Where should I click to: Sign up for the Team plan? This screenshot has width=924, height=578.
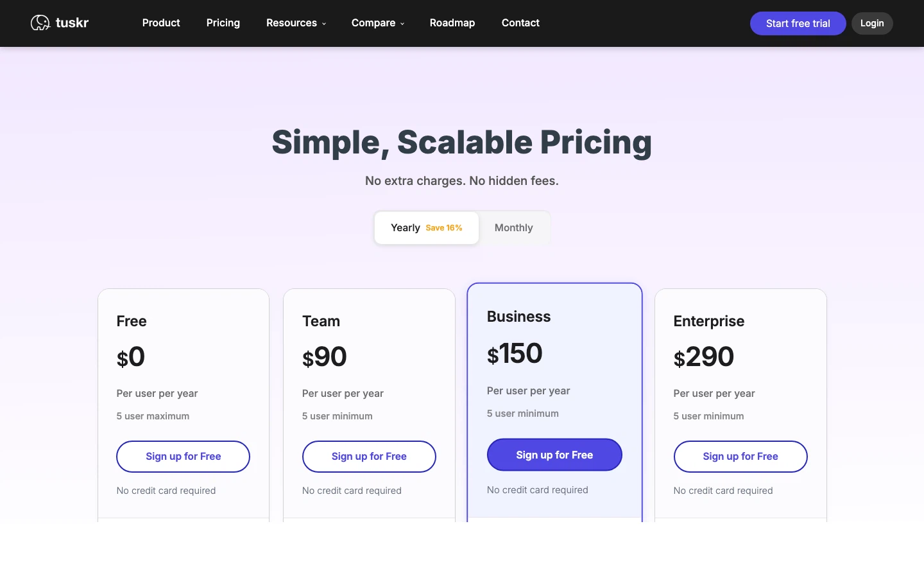tap(369, 457)
